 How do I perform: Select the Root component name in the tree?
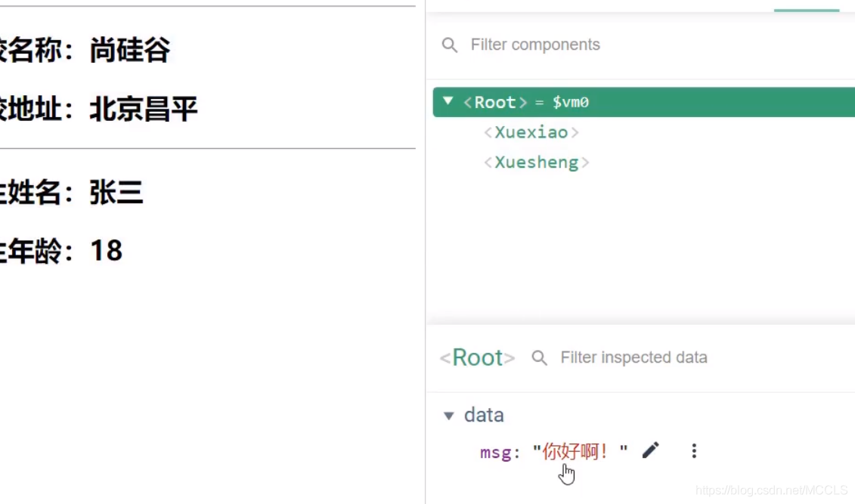coord(495,103)
